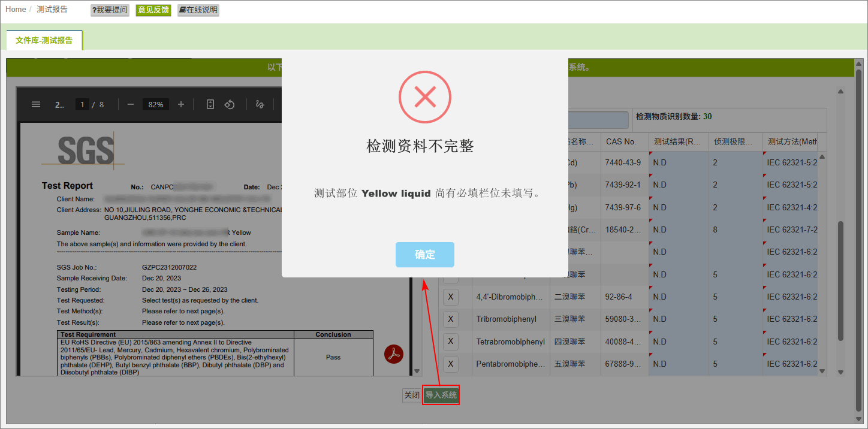Remove the Tribromobiphenyl row with X
The width and height of the screenshot is (868, 429).
coord(451,319)
